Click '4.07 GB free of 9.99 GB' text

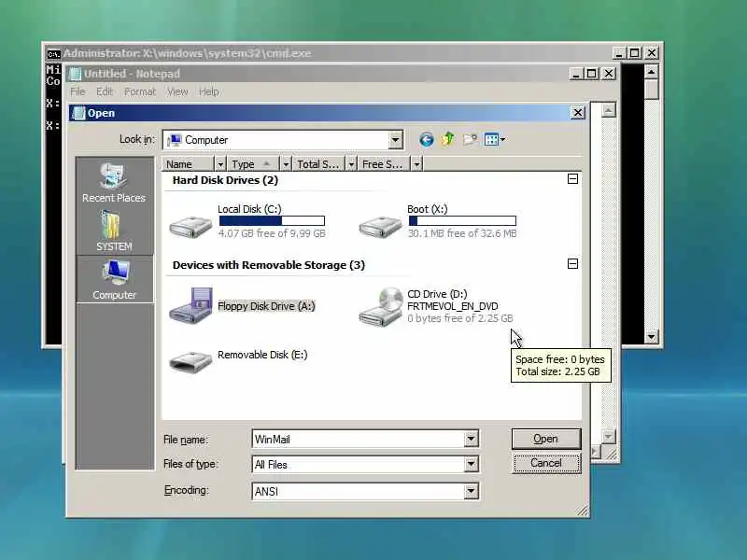pos(272,233)
